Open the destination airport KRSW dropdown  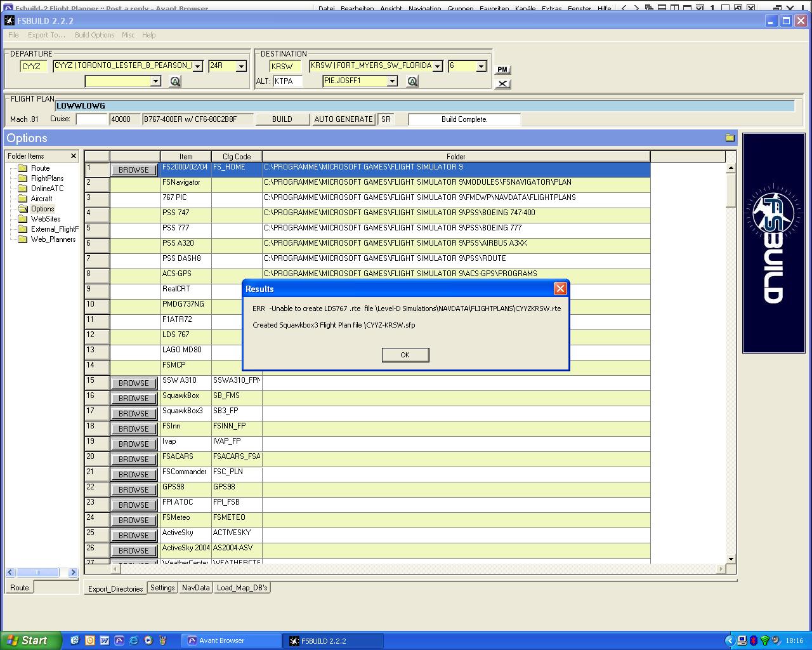tap(437, 66)
